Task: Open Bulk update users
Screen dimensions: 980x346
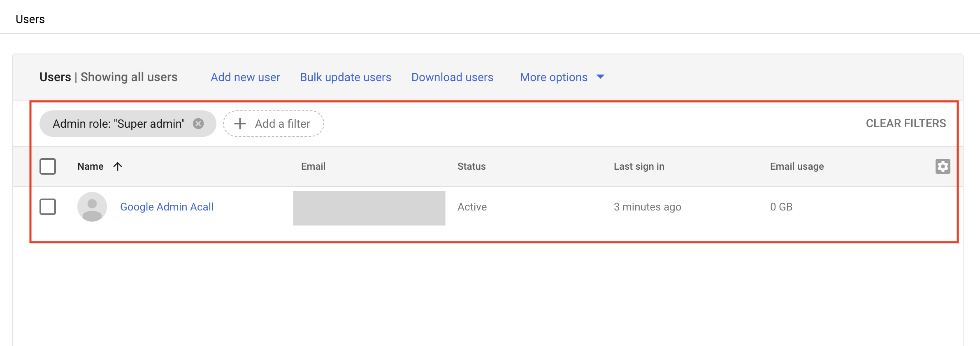Action: pos(346,77)
